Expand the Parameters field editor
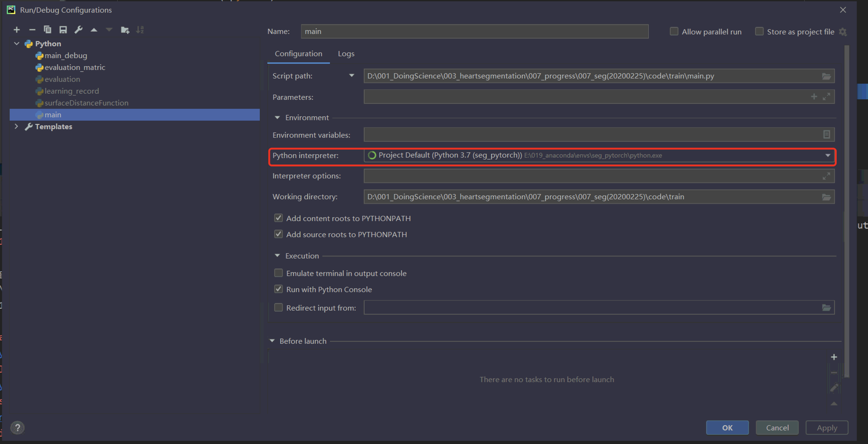 826,97
